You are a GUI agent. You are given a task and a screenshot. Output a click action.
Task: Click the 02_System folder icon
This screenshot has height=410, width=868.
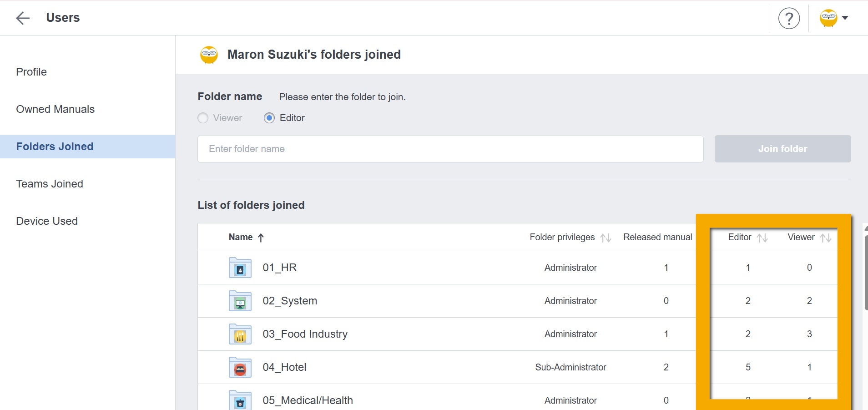[x=240, y=301]
